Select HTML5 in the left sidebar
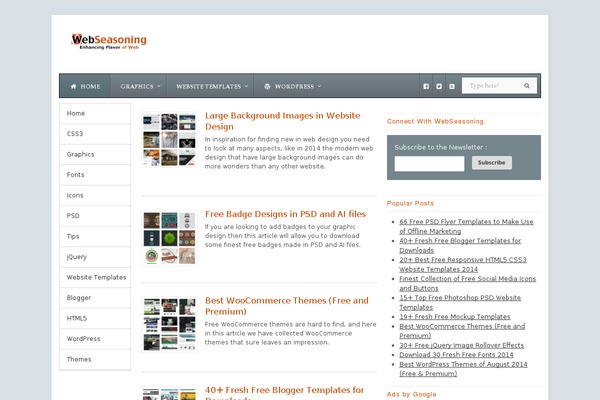 pos(95,318)
